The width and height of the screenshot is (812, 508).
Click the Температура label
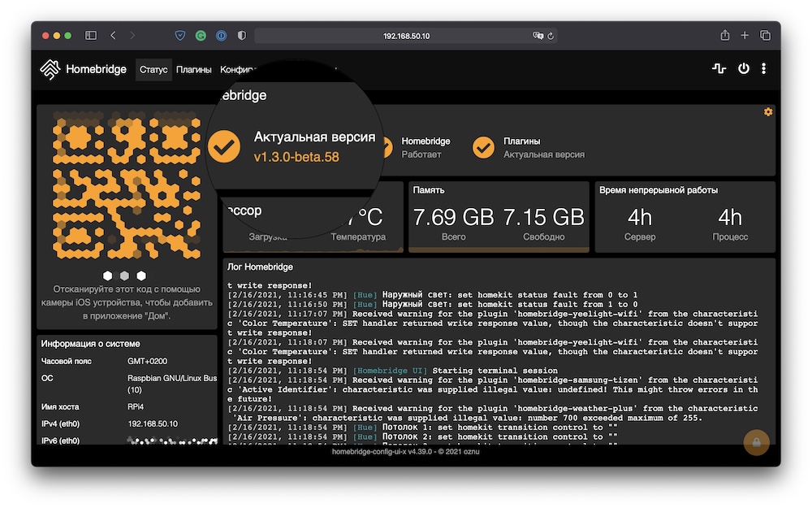[x=358, y=237]
